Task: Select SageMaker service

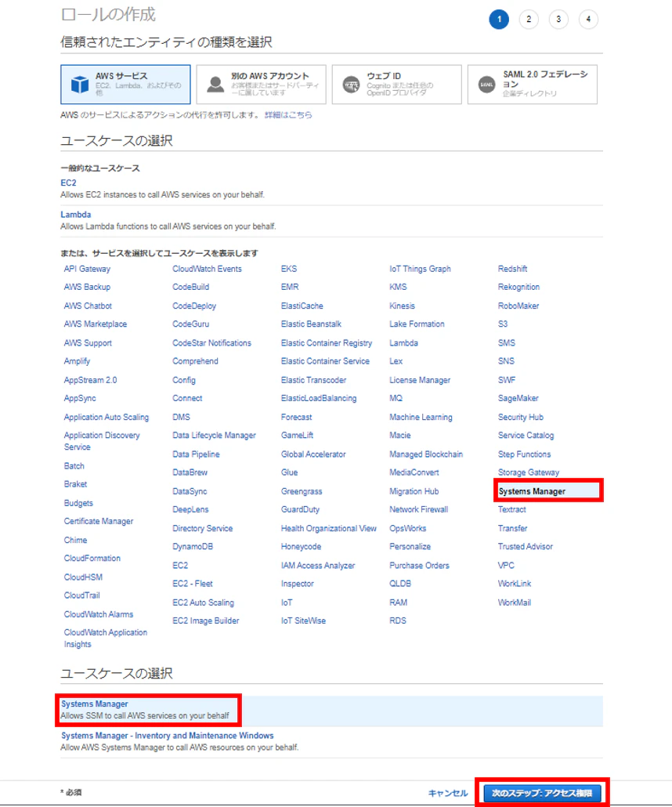Action: coord(518,398)
